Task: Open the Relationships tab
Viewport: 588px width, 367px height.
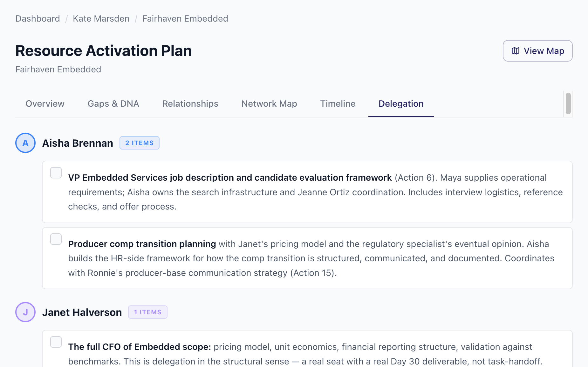Action: click(190, 104)
